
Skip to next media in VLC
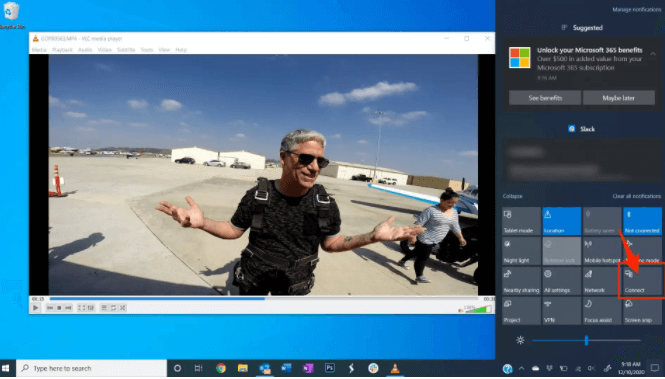click(68, 309)
